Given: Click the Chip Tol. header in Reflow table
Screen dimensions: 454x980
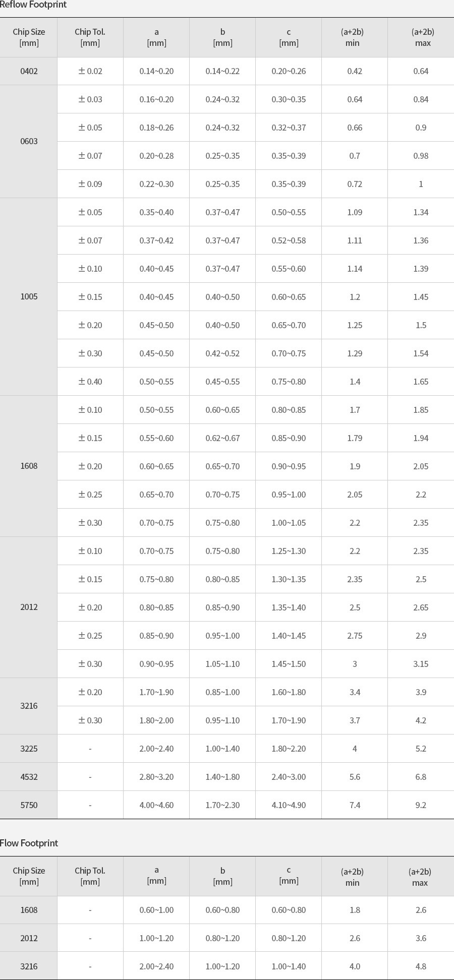Looking at the screenshot, I should 90,37.
